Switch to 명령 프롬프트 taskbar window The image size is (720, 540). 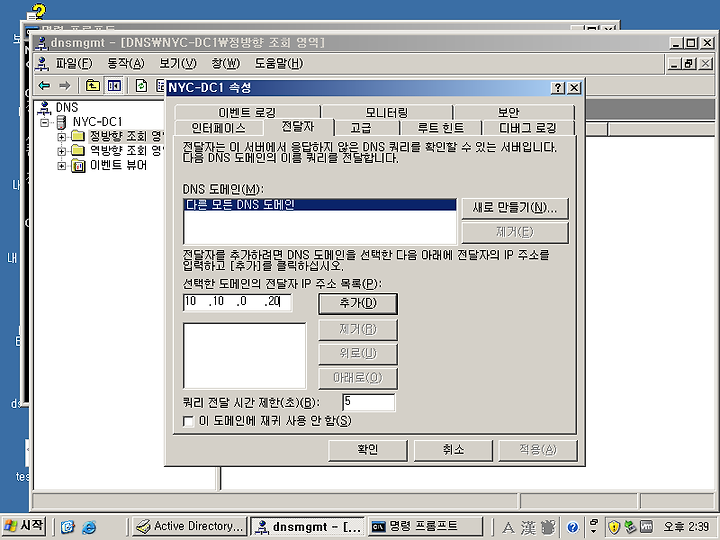click(x=425, y=527)
